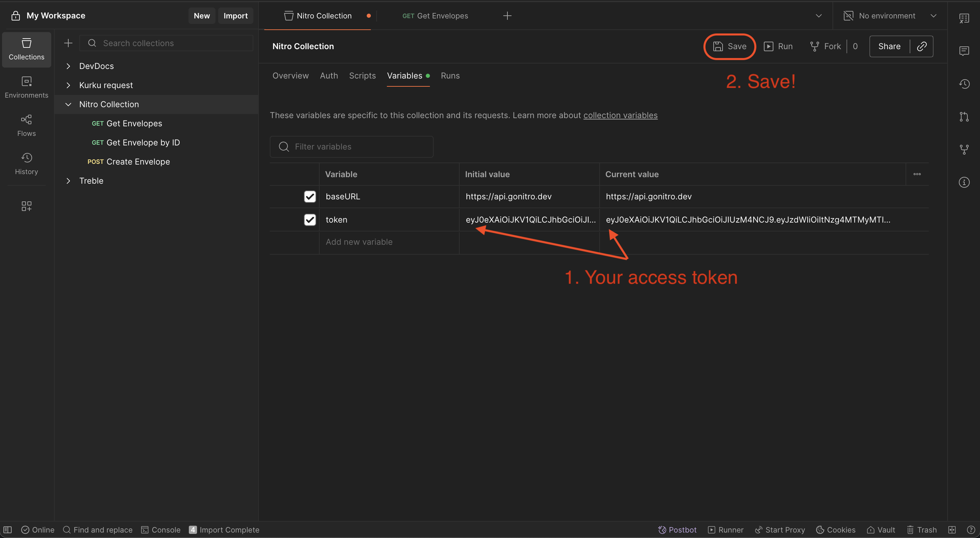
Task: Open the Environments sidebar panel
Action: pyautogui.click(x=26, y=87)
